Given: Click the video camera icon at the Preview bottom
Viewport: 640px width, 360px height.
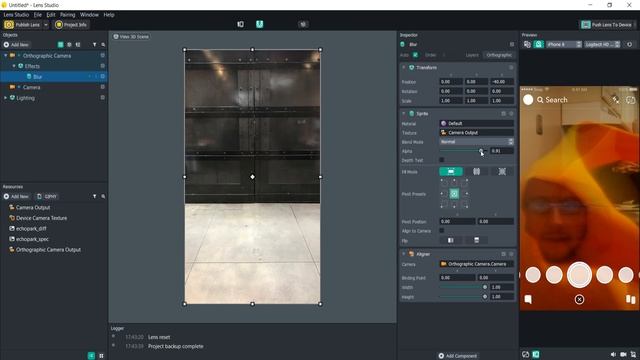Looking at the screenshot, I should [623, 355].
